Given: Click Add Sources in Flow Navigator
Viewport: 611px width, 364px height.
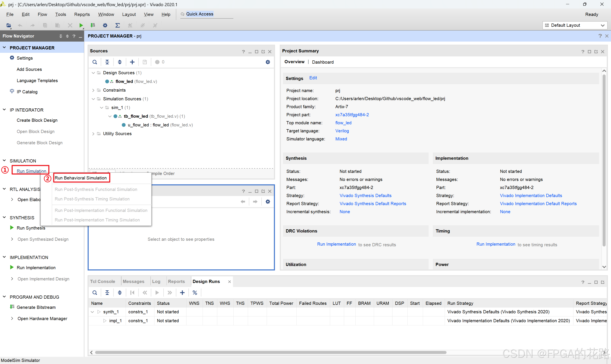Looking at the screenshot, I should [29, 69].
